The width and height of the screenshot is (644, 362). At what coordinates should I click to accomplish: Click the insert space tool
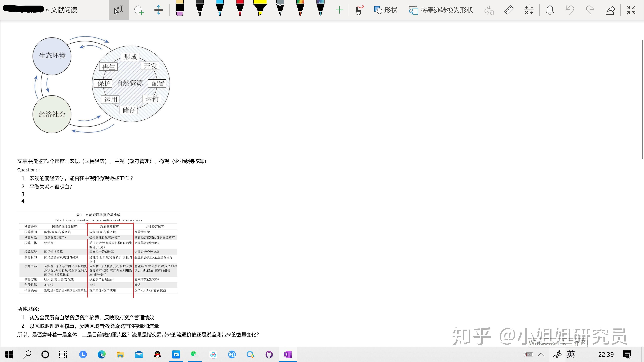click(x=158, y=10)
